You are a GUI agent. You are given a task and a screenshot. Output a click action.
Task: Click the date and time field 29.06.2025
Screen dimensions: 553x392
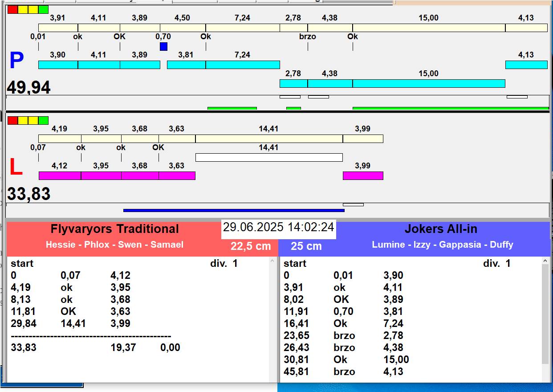click(278, 227)
